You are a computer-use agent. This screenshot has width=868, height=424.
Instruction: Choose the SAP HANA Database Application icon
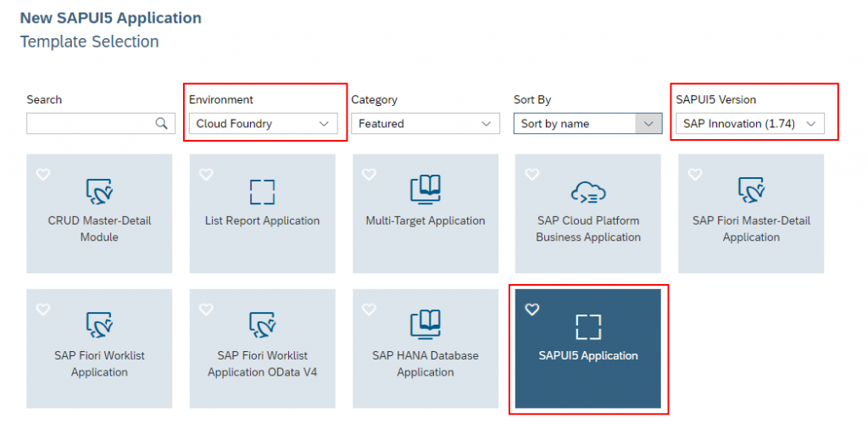tap(426, 325)
